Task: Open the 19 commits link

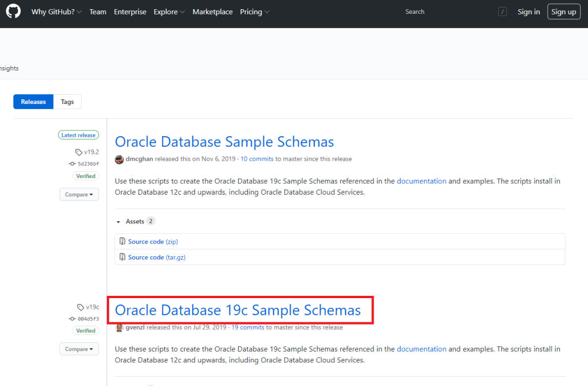Action: click(x=248, y=327)
